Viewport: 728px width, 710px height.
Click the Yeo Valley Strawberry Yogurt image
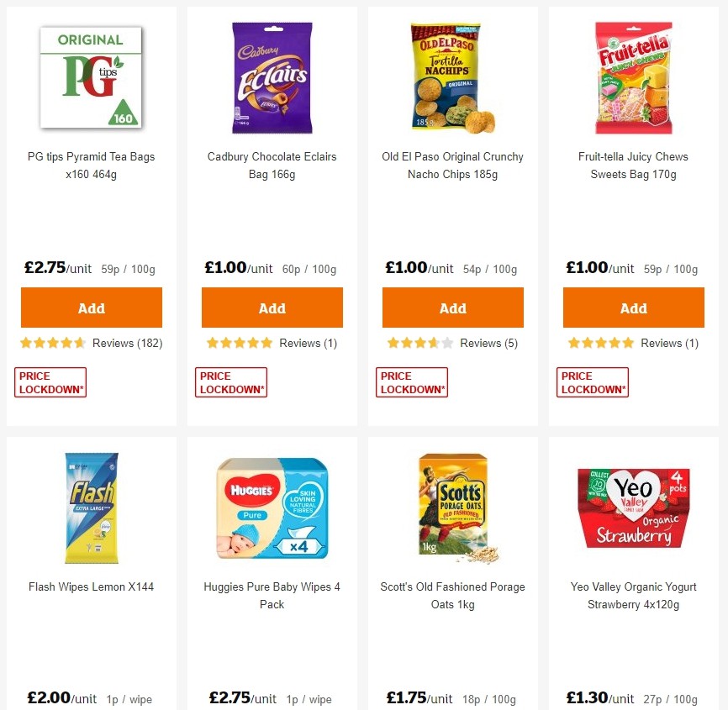click(x=633, y=508)
